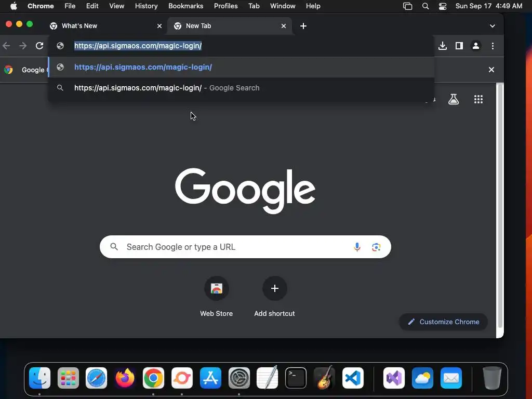This screenshot has height=399, width=532.
Task: Expand the tab search chevron
Action: [x=493, y=26]
